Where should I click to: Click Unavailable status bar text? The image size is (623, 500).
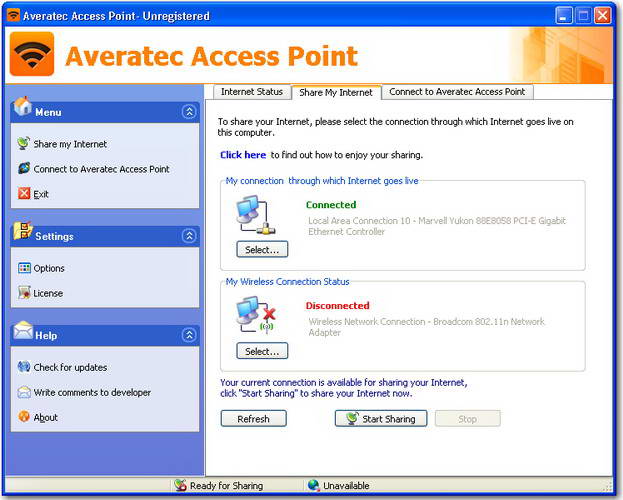(346, 486)
